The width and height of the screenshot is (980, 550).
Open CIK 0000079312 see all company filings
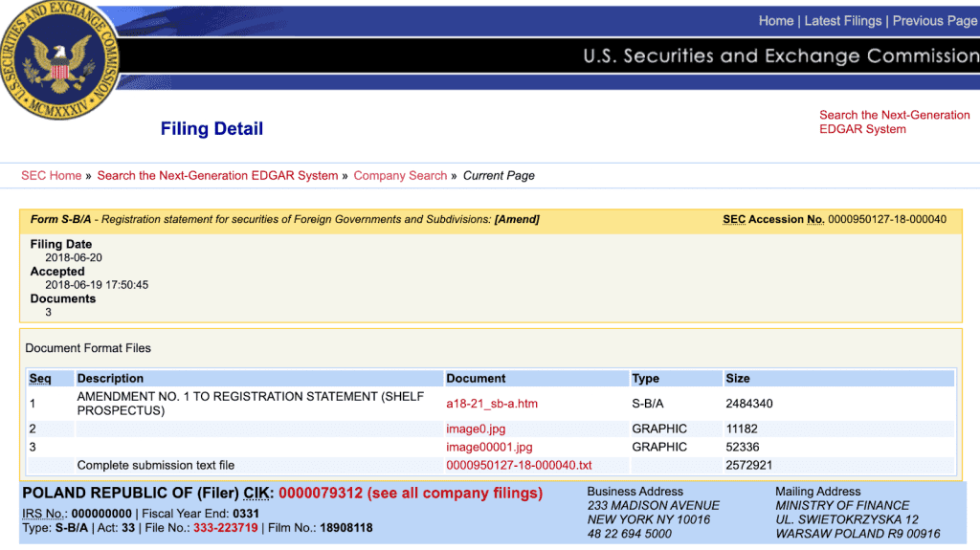pos(411,494)
